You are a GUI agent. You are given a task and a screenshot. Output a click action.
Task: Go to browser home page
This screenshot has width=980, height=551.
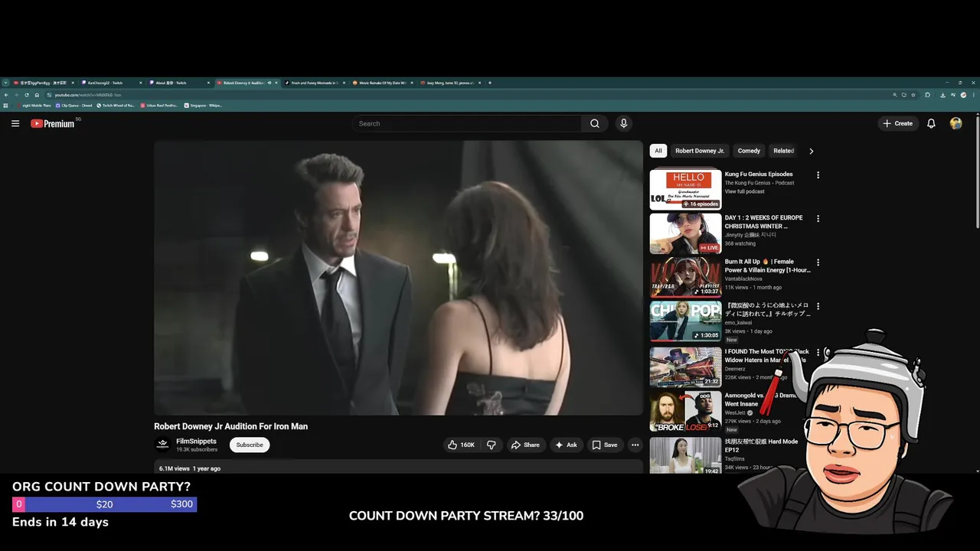37,95
